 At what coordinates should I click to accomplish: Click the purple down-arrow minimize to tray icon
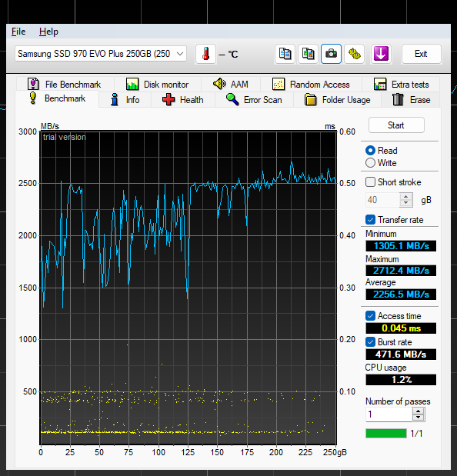click(x=381, y=54)
